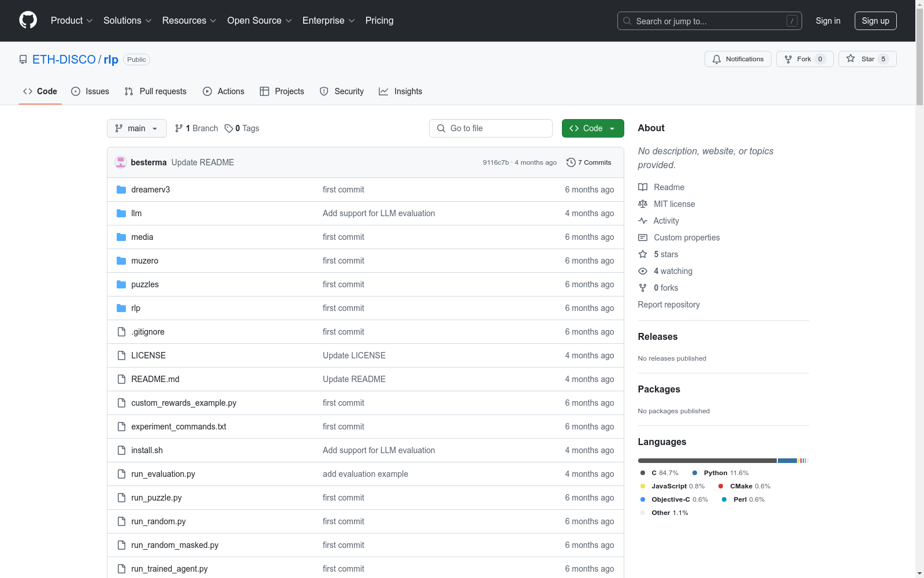Viewport: 924px width, 578px height.
Task: Open the run_puzzle.py file
Action: coord(157,498)
